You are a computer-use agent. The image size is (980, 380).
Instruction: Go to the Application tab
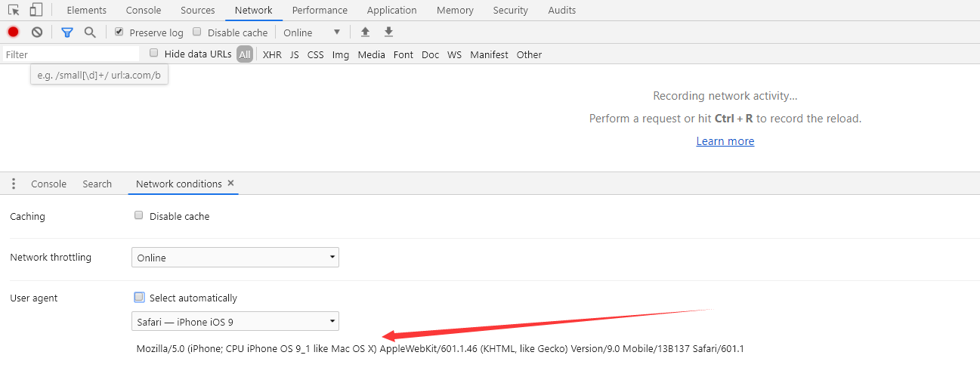391,10
